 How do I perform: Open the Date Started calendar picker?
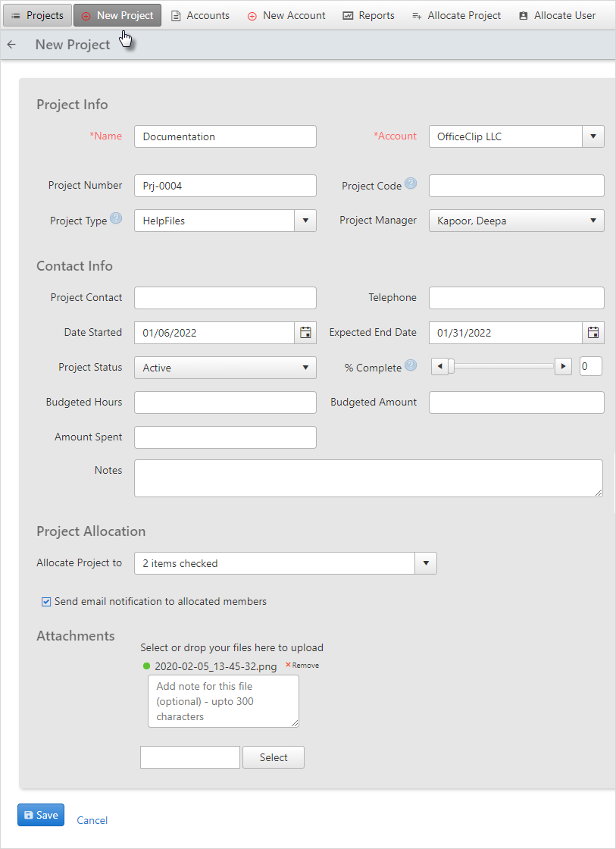click(305, 333)
